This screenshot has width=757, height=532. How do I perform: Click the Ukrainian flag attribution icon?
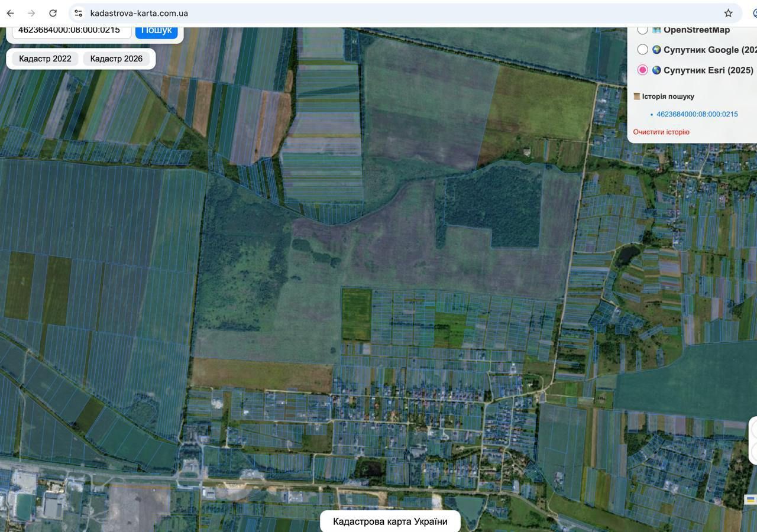(750, 499)
